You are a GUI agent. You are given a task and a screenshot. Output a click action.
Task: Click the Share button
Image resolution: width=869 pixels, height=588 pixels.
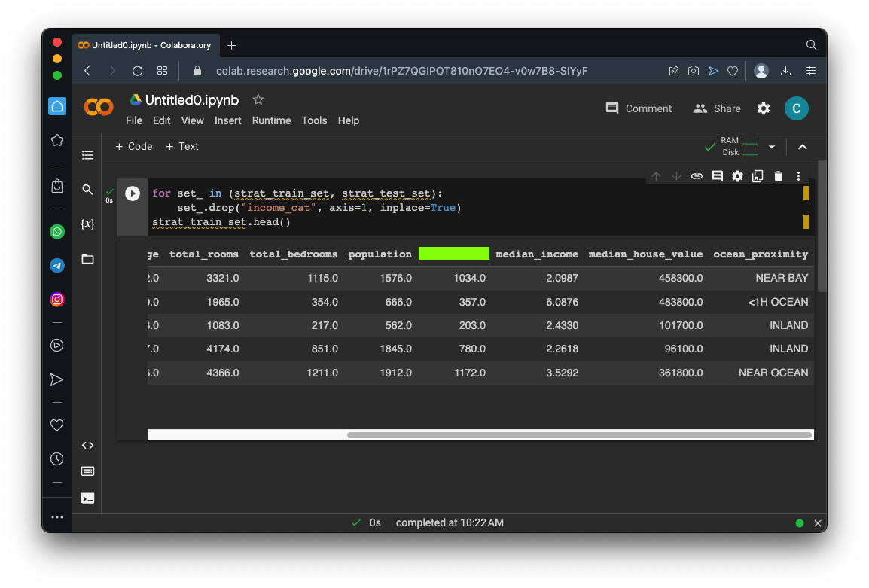[717, 108]
